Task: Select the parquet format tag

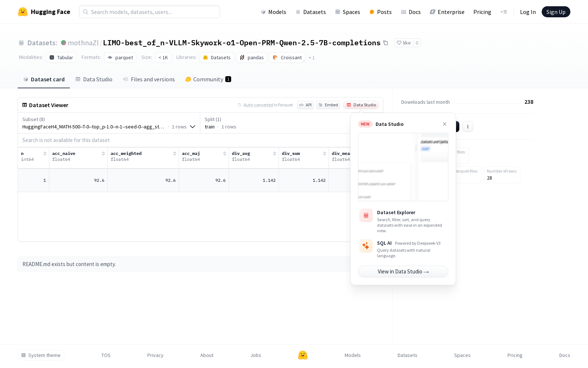Action: pos(120,57)
